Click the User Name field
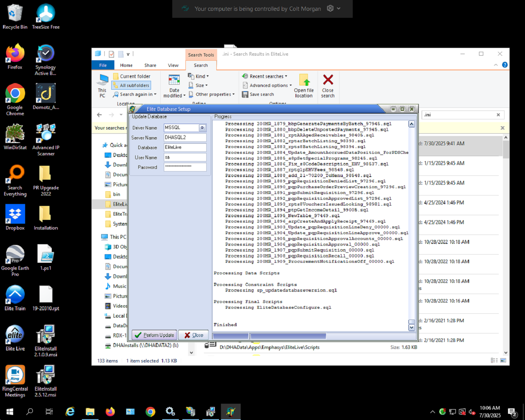The width and height of the screenshot is (525, 420). click(185, 157)
